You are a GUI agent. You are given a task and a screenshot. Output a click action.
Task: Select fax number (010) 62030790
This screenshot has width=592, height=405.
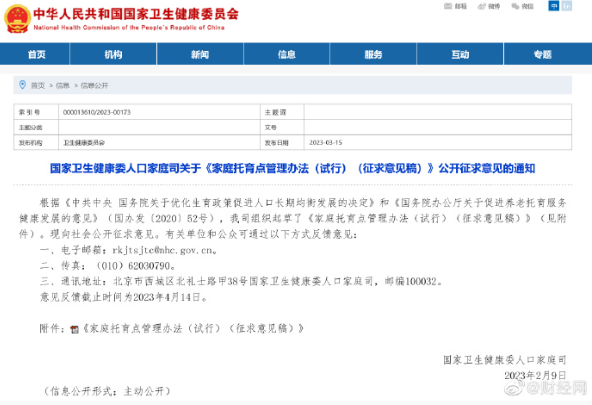pyautogui.click(x=134, y=266)
